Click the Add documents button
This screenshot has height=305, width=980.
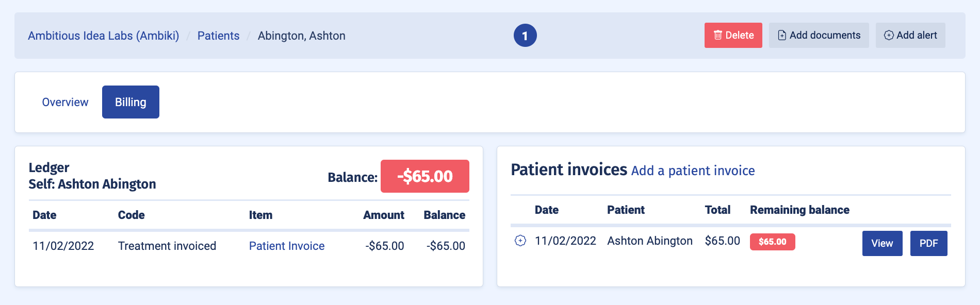click(x=819, y=35)
